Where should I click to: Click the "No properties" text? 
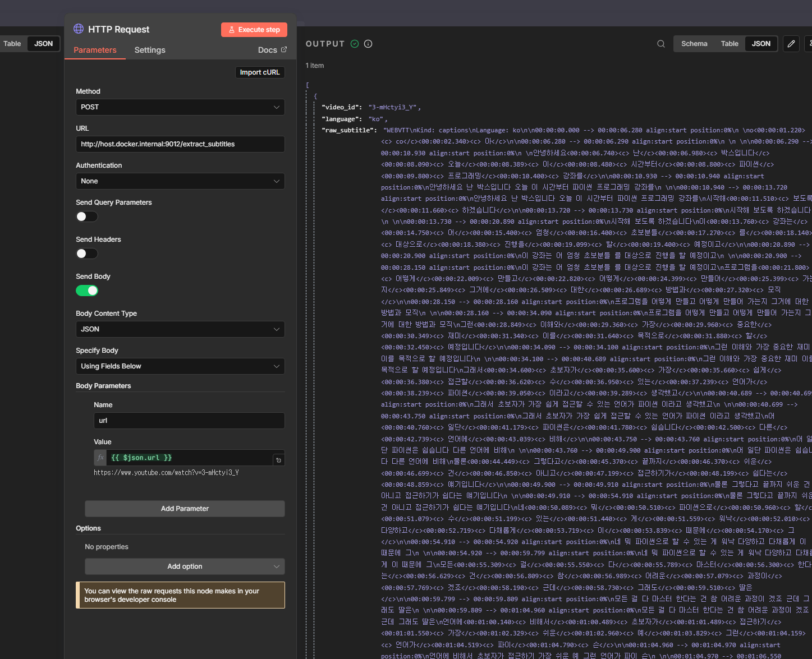[x=107, y=547]
